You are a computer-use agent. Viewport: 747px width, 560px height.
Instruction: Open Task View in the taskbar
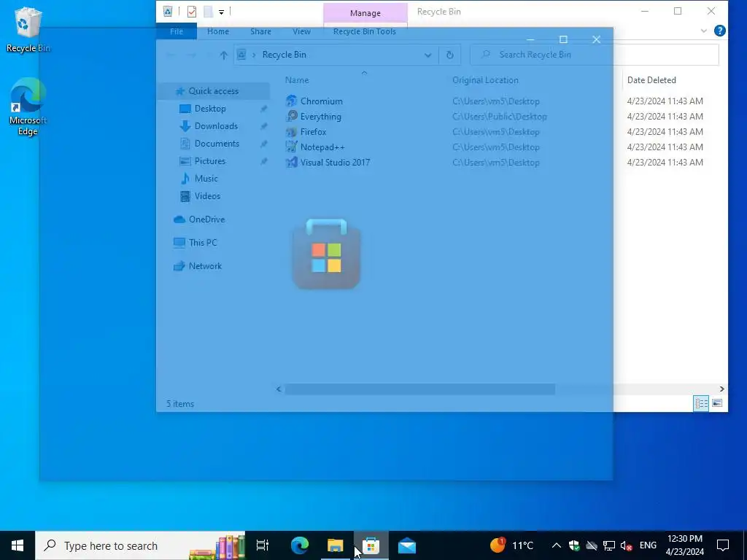(263, 545)
